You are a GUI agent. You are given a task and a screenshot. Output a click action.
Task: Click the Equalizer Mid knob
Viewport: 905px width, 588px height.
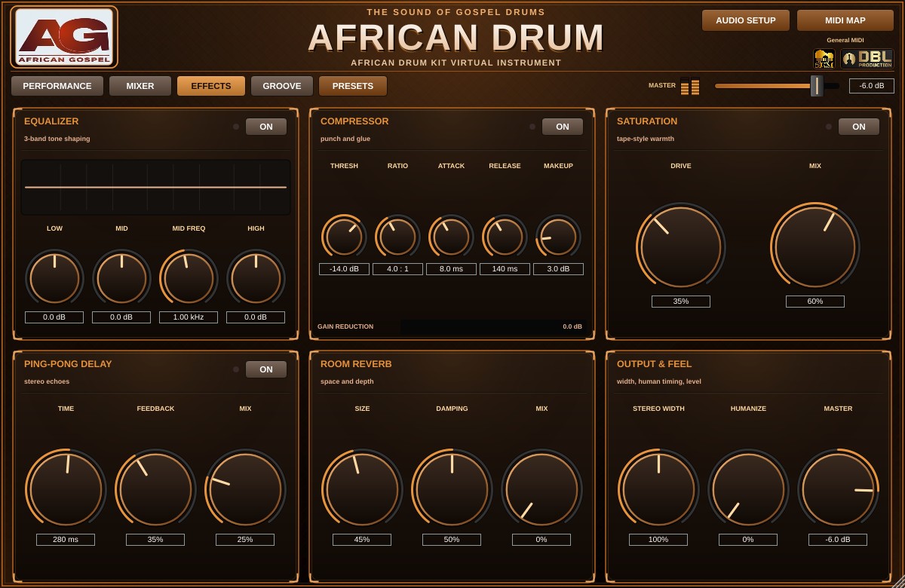pyautogui.click(x=121, y=278)
